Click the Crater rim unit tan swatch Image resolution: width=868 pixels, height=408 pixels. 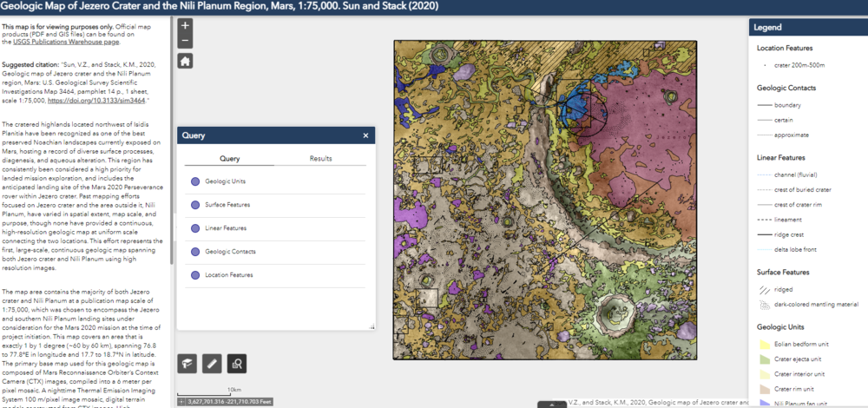[765, 389]
